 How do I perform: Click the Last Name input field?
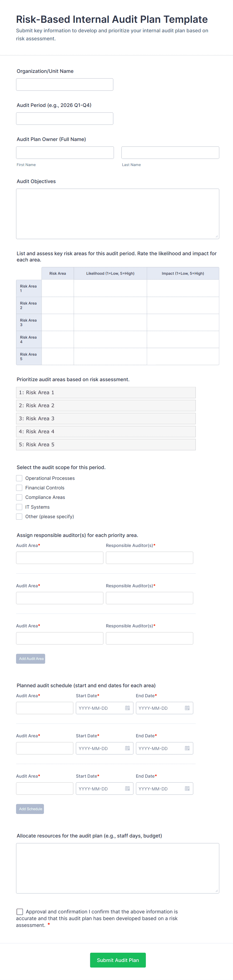pyautogui.click(x=170, y=153)
